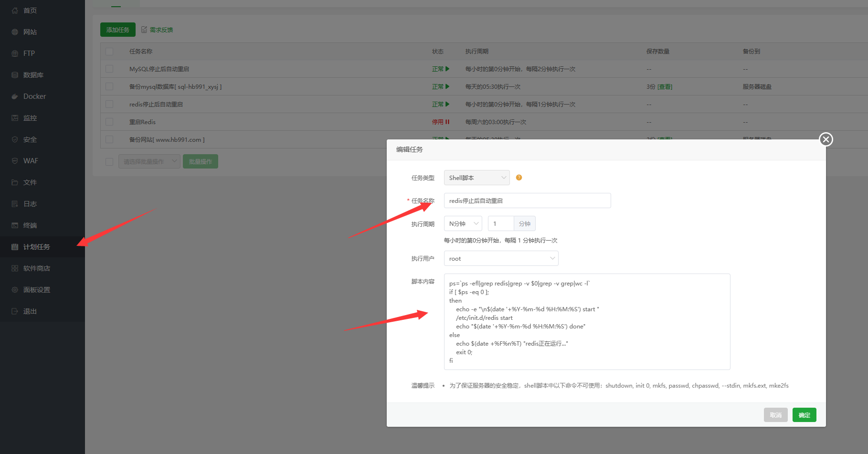Click the terminal icon in sidebar
The height and width of the screenshot is (454, 868).
tap(15, 225)
